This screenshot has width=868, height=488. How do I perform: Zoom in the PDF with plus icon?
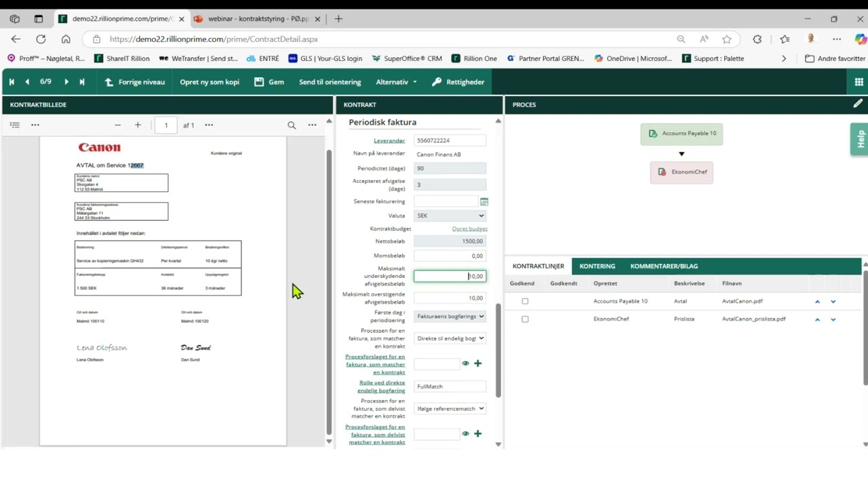tap(138, 125)
